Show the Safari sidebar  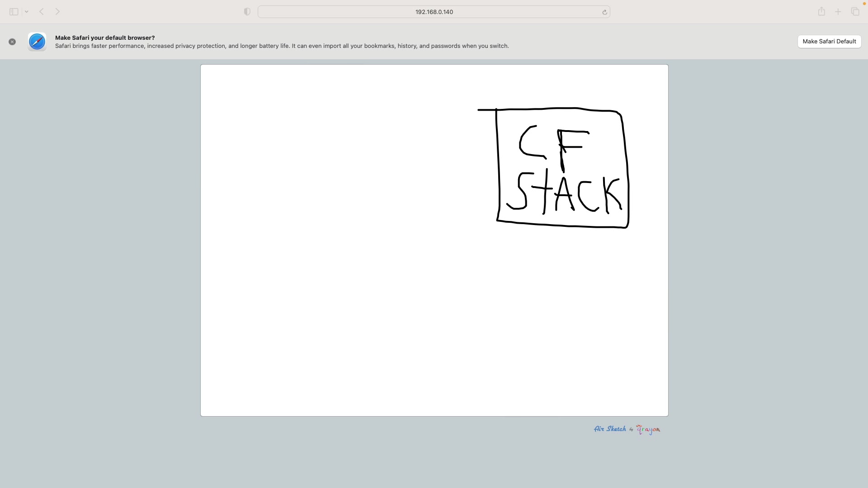14,12
